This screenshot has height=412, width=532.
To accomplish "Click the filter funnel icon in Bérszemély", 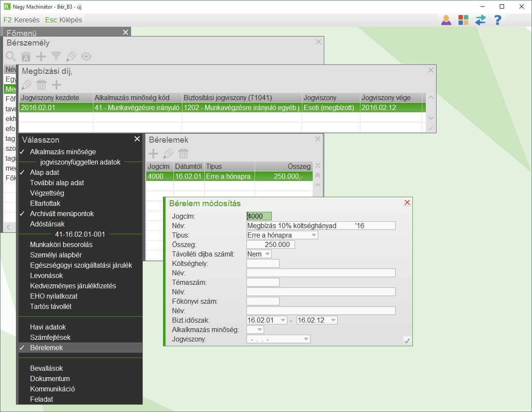I will [x=56, y=56].
